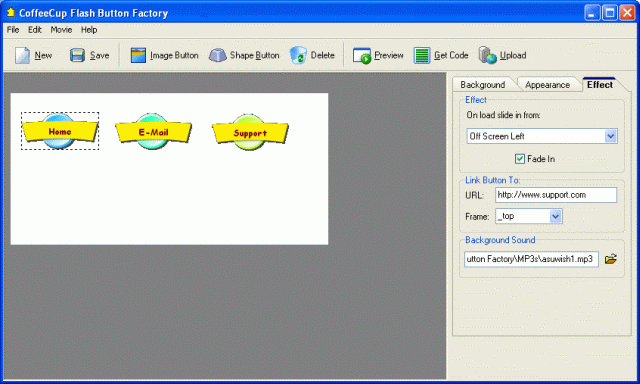Open the Help menu

[89, 30]
